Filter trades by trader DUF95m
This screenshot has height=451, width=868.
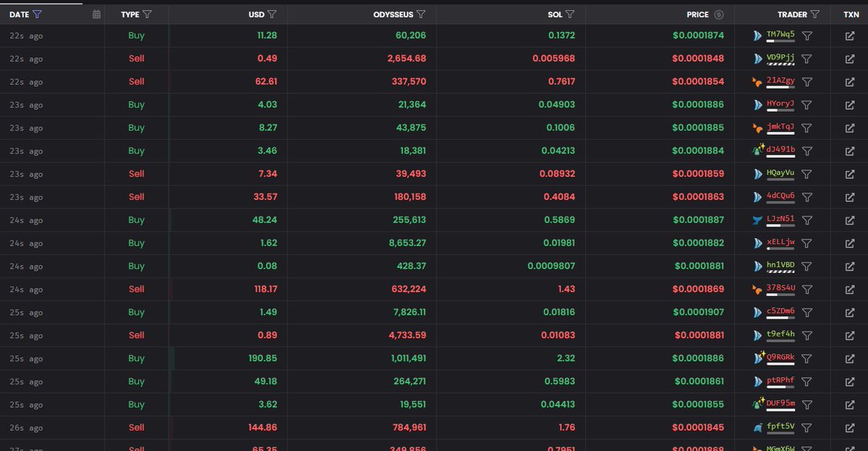point(807,405)
